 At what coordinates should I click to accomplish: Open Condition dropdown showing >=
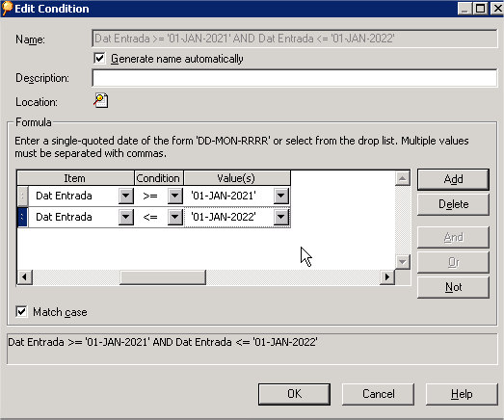[175, 196]
